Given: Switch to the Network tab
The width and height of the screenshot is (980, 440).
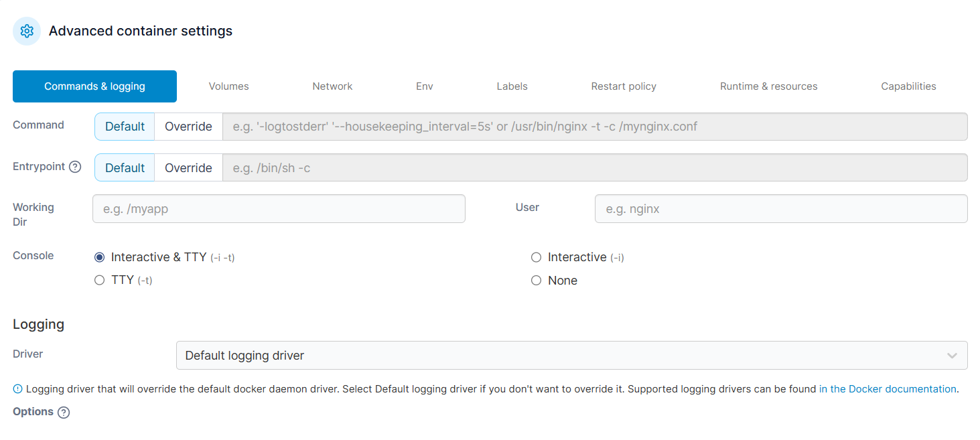Looking at the screenshot, I should point(332,86).
